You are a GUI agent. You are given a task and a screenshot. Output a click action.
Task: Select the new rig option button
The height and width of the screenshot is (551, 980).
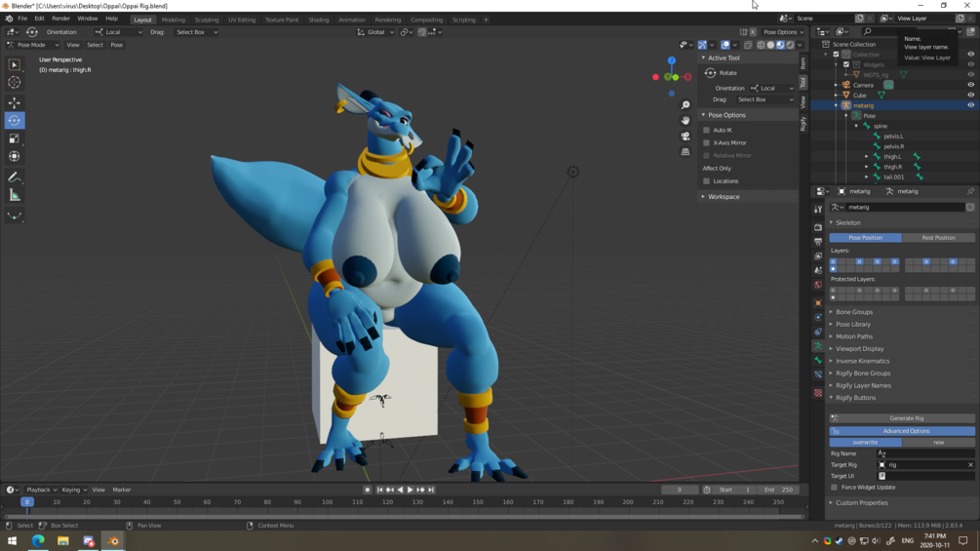(x=938, y=443)
